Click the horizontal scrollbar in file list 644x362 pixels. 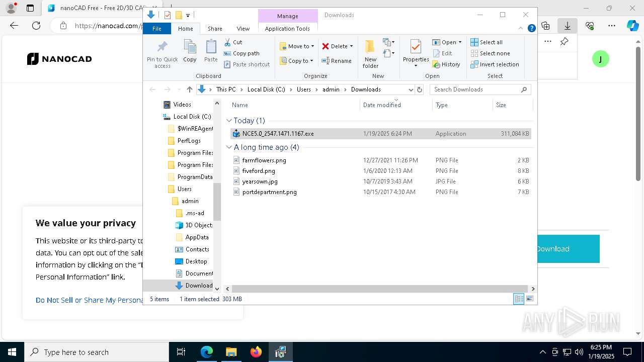tap(380, 289)
